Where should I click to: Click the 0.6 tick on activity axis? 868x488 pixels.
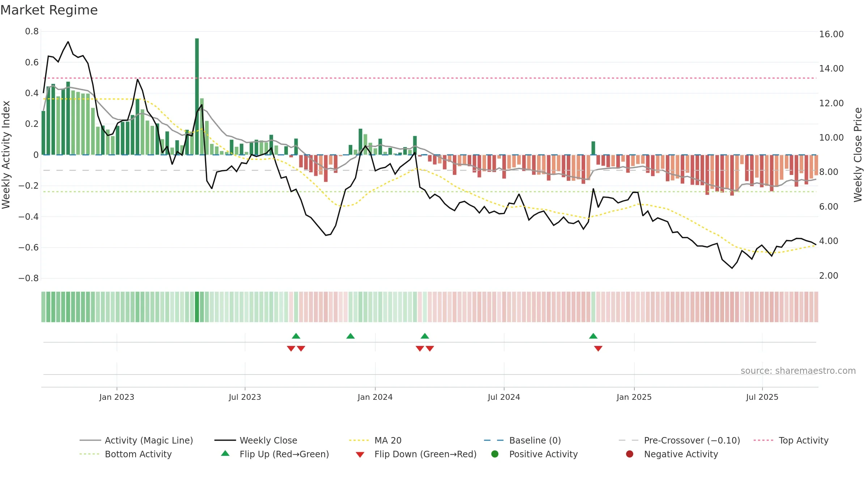[x=32, y=63]
